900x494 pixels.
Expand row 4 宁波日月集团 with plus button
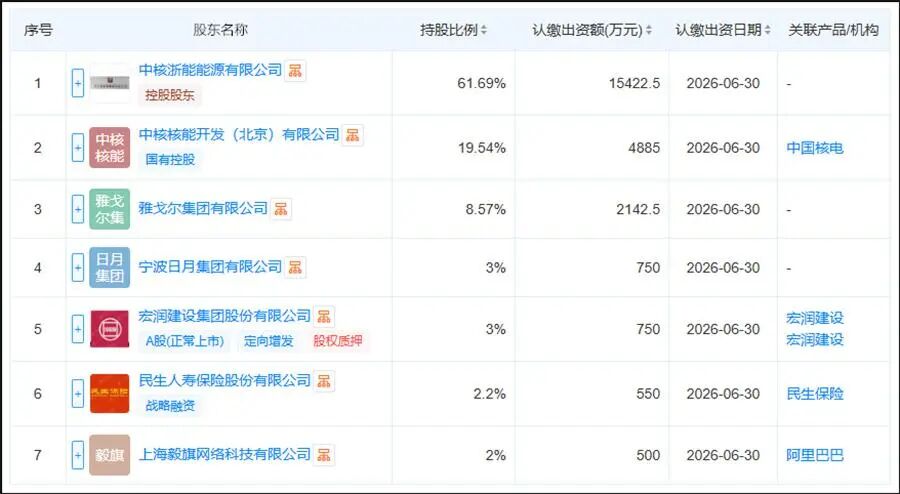78,267
